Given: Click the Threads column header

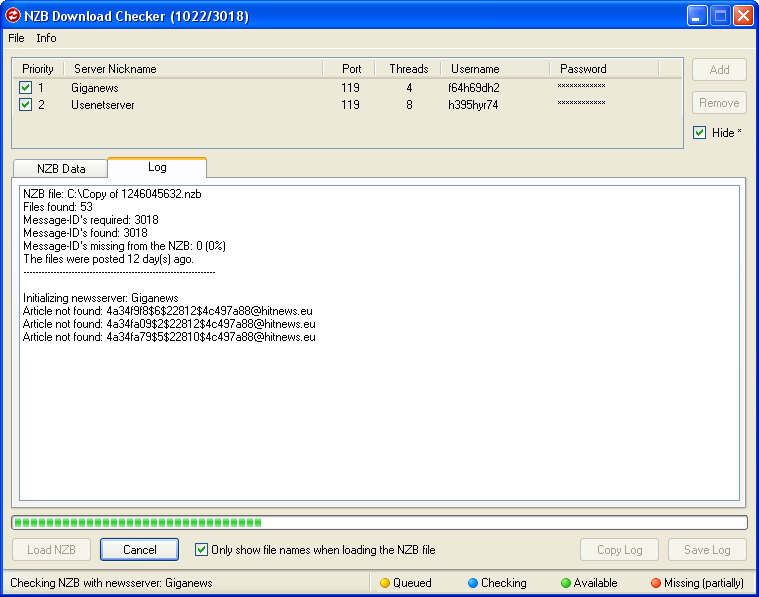Looking at the screenshot, I should coord(408,69).
